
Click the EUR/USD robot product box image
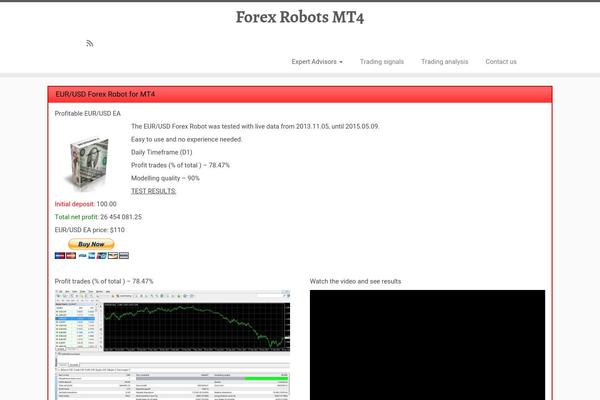click(x=89, y=163)
